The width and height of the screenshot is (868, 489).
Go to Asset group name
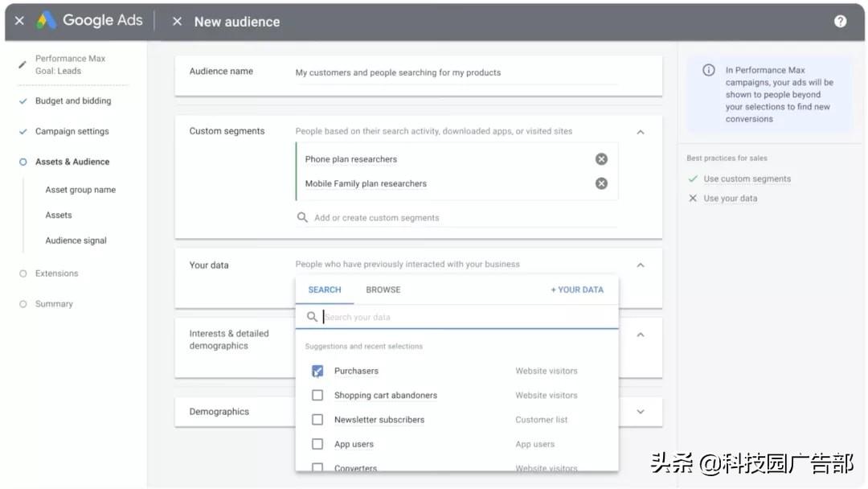point(80,190)
